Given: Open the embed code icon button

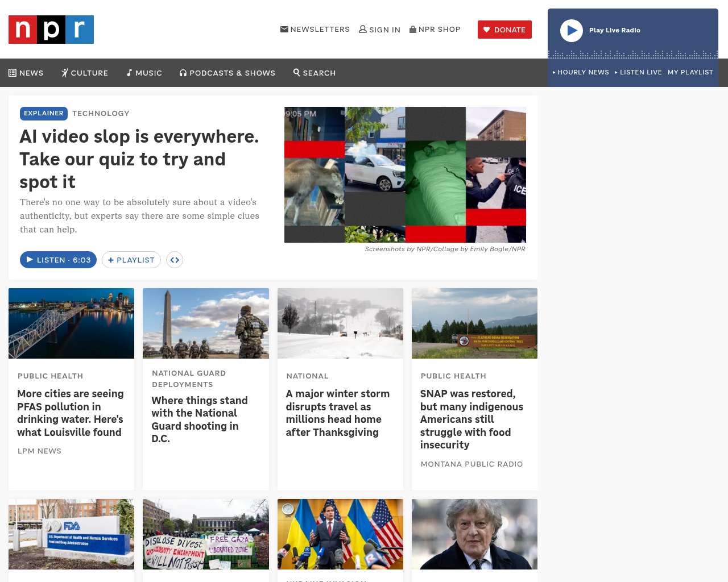Looking at the screenshot, I should [x=175, y=260].
